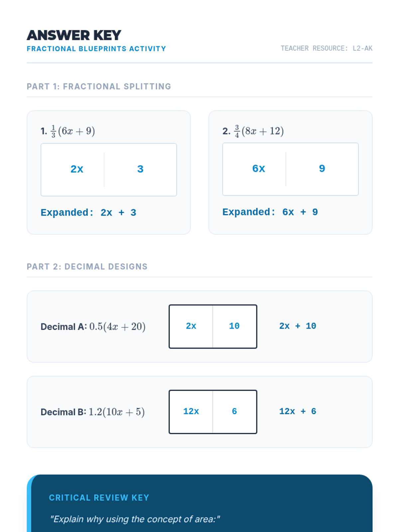Click the 3 cell in problem 1 diagram
Screen dimensions: 399x532
[140, 169]
